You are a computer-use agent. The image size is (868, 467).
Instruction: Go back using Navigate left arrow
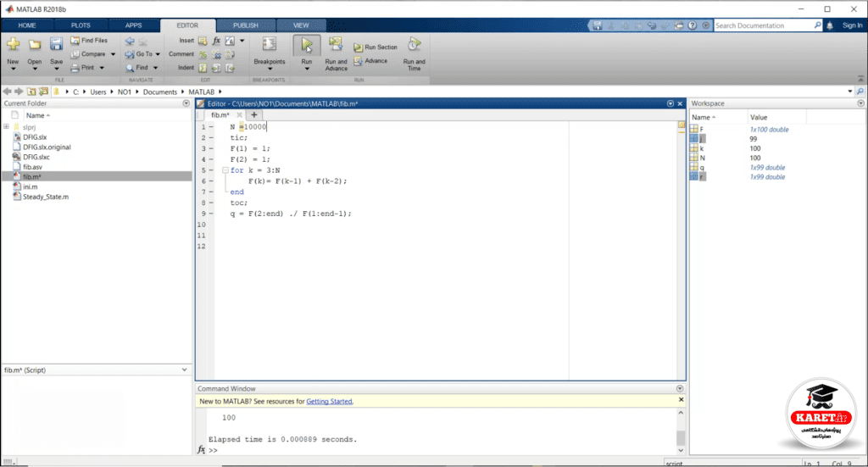(130, 41)
